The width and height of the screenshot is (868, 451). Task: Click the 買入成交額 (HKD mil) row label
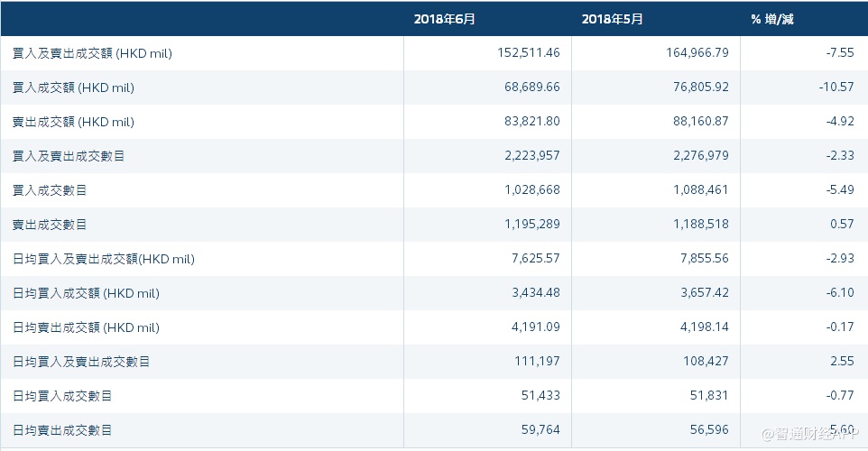coord(74,87)
